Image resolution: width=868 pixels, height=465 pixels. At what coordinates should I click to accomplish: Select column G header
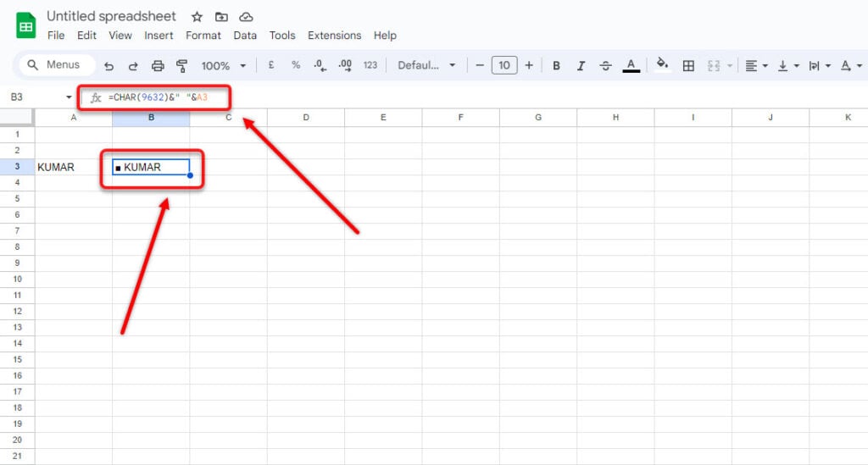538,118
